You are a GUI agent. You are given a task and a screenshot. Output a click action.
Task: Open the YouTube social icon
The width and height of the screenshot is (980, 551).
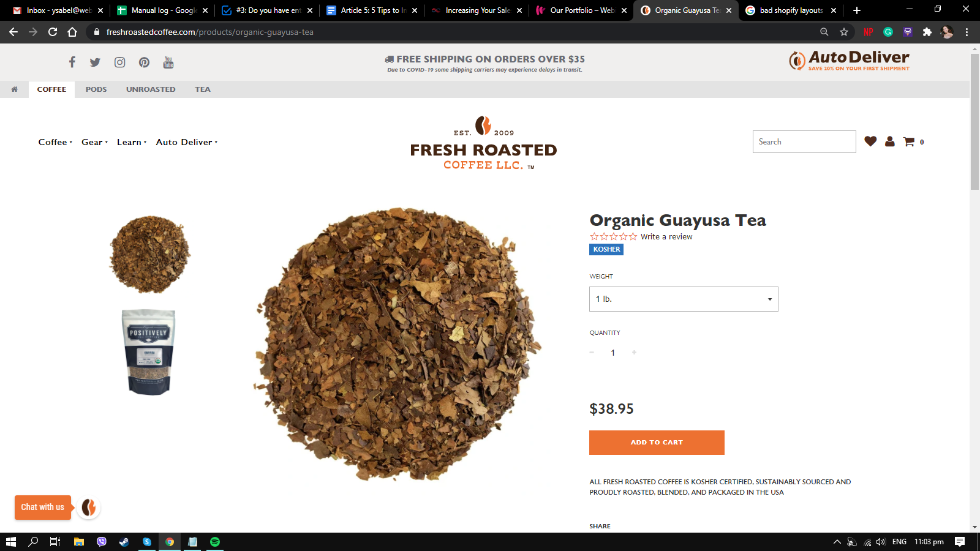(x=168, y=62)
